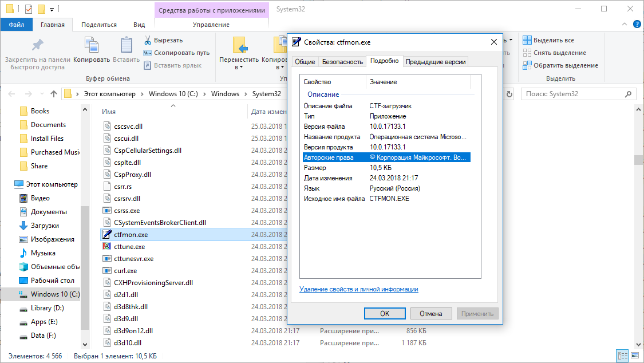This screenshot has height=363, width=644.
Task: Click the address bar refresh icon
Action: point(509,94)
